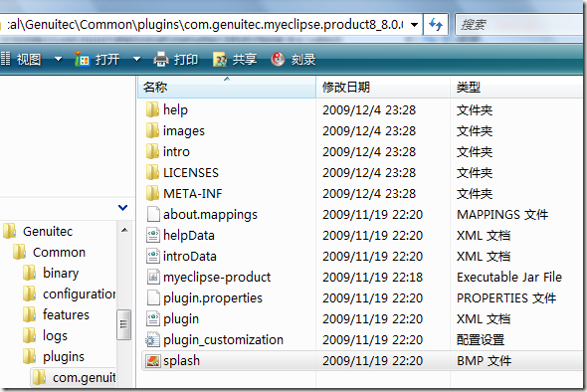The image size is (587, 392).
Task: Select the LICENSES folder icon
Action: (152, 172)
